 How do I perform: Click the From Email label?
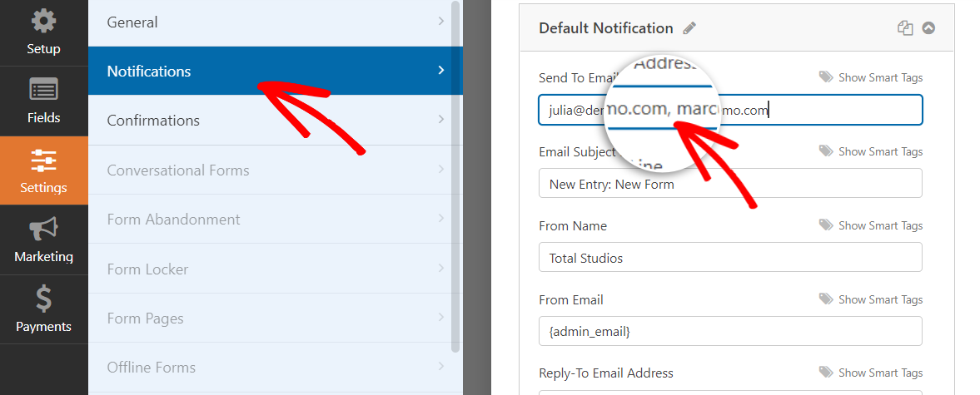point(571,299)
